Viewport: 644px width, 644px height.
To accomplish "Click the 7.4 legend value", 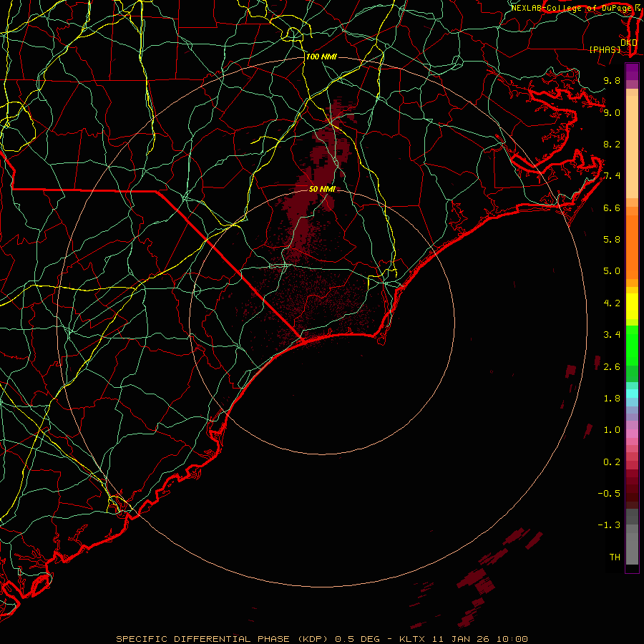I will click(x=612, y=176).
